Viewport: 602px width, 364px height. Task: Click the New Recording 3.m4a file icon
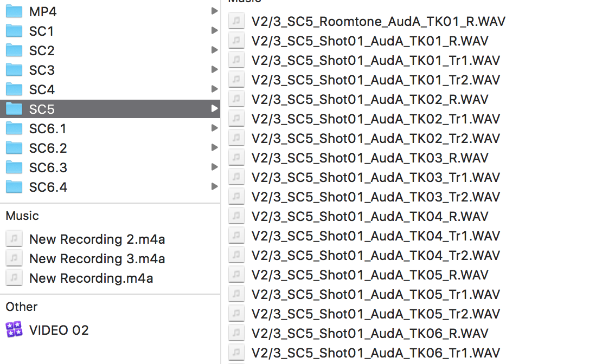tap(14, 258)
